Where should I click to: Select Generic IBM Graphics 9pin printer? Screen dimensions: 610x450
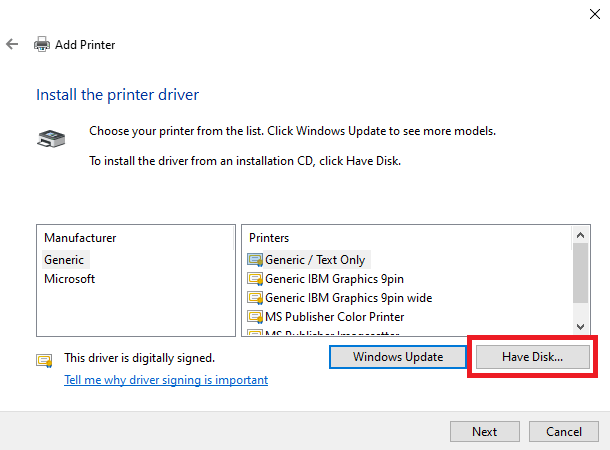(334, 279)
